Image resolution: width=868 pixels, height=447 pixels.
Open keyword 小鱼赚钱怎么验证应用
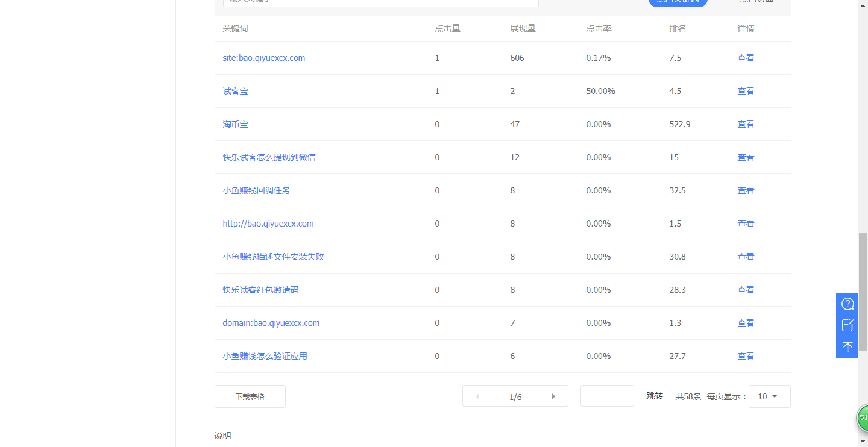265,356
